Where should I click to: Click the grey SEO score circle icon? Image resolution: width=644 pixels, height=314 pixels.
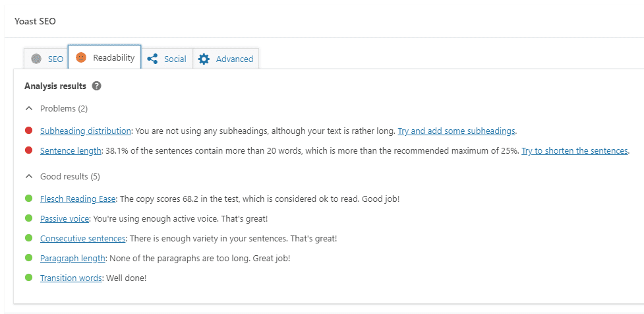36,59
